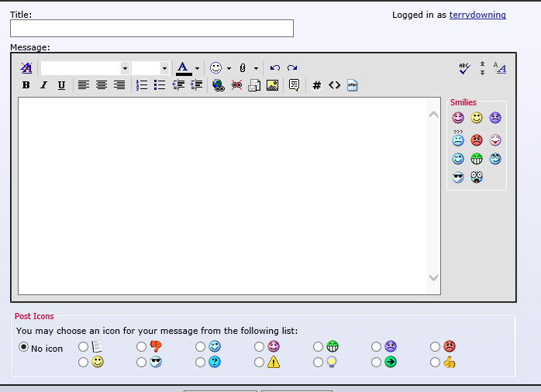The width and height of the screenshot is (541, 392).
Task: Select the yellow smile post icon radio
Action: [83, 362]
